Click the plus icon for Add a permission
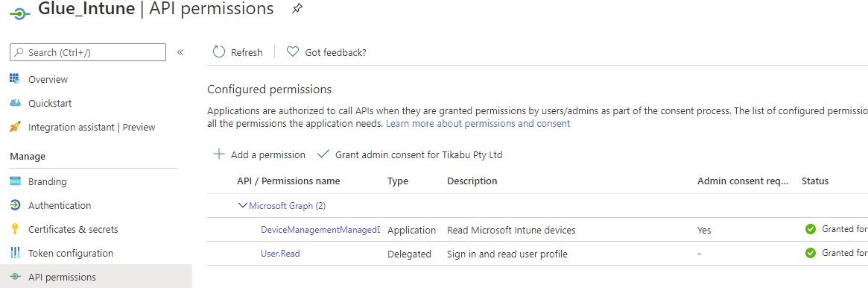The height and width of the screenshot is (288, 868). pyautogui.click(x=219, y=154)
